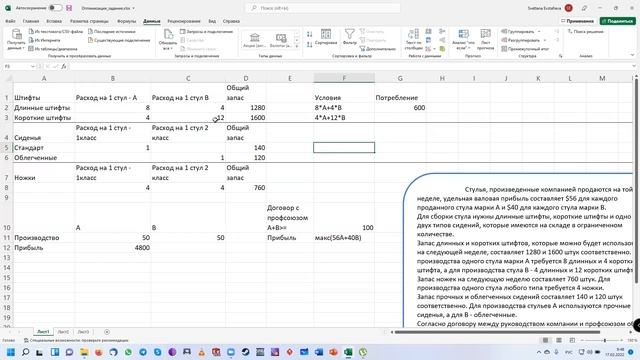Open the file name dropdown in title bar
Image resolution: width=640 pixels, height=360 pixels.
pos(133,8)
